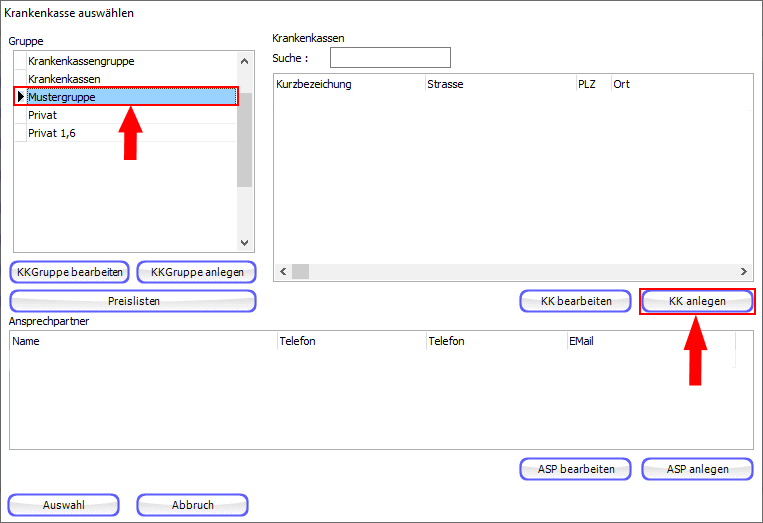Cancel dialog with Abbruch button
The width and height of the screenshot is (763, 523).
tap(192, 505)
